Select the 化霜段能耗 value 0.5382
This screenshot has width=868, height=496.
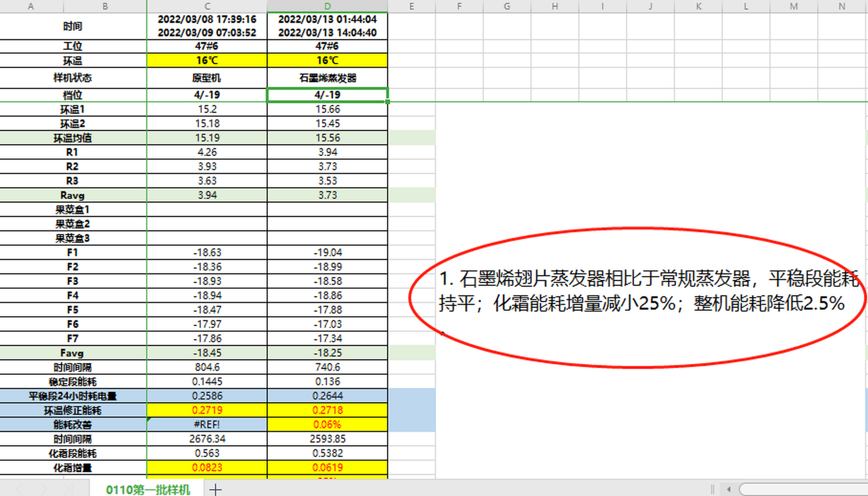pos(328,453)
